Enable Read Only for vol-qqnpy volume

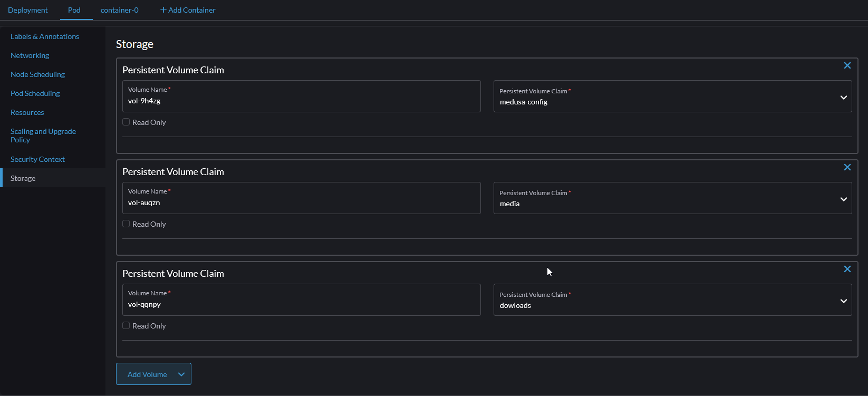click(x=126, y=326)
